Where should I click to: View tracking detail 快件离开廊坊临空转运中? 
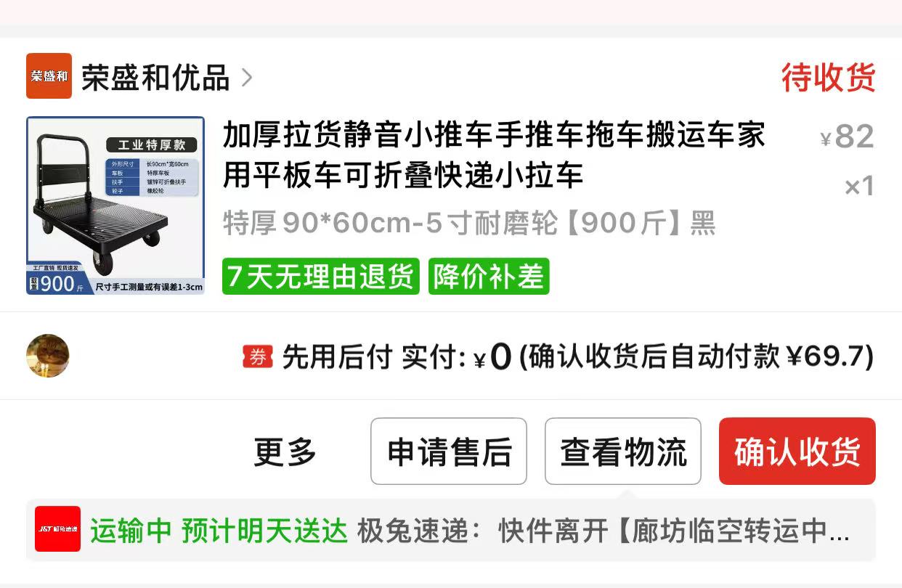pyautogui.click(x=674, y=531)
